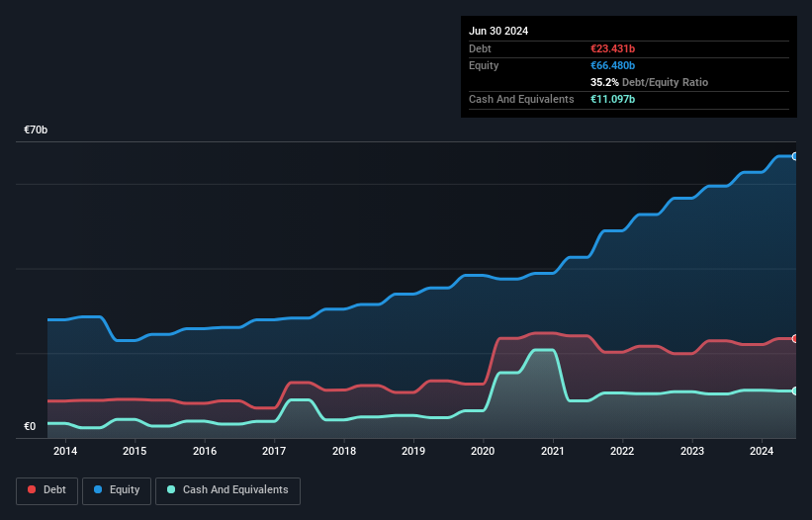This screenshot has width=812, height=520.
Task: Click the 2015 x-axis label
Action: (x=135, y=451)
